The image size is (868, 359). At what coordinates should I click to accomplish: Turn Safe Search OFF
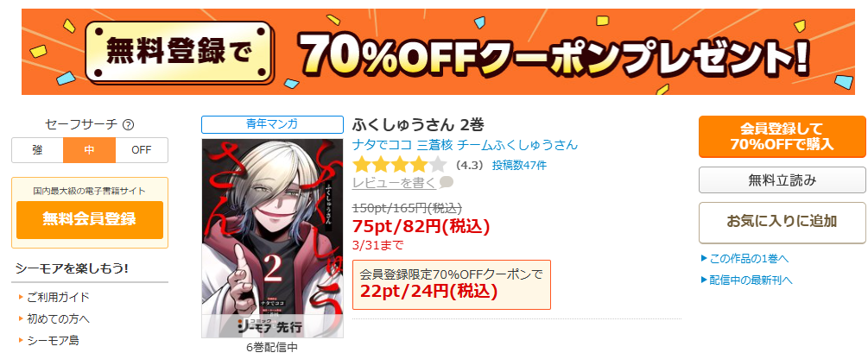pos(142,150)
